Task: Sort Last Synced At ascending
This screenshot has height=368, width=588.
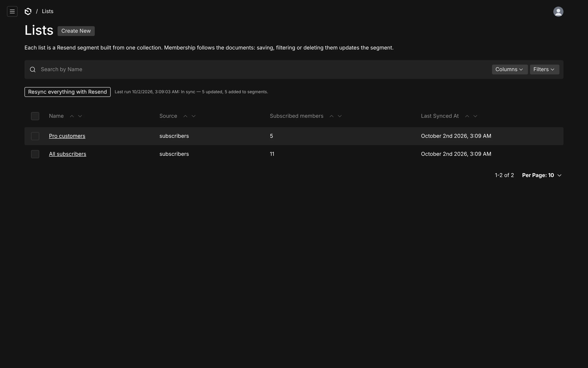Action: (x=467, y=116)
